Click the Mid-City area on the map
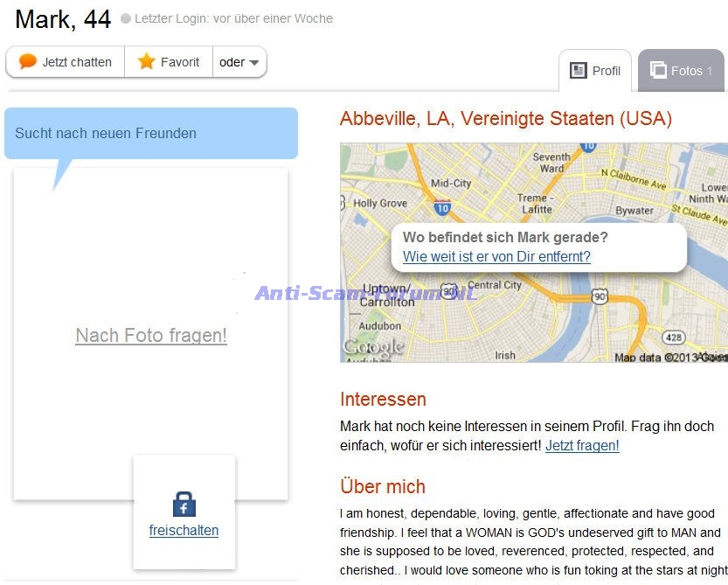This screenshot has width=728, height=585. [x=451, y=183]
